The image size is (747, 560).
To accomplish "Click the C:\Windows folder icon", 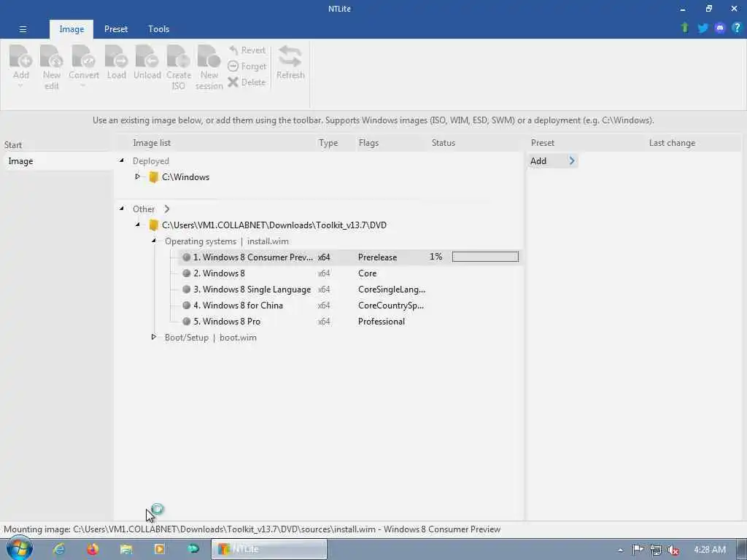I will 153,177.
